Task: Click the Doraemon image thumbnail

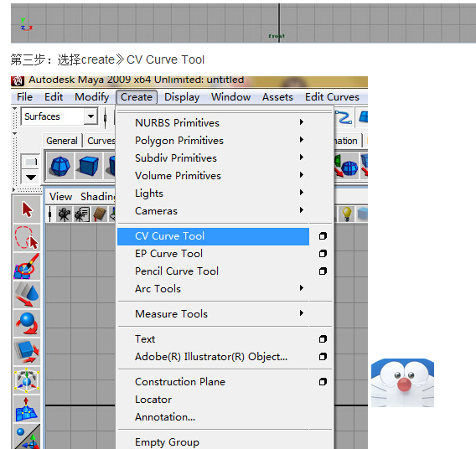Action: tap(402, 383)
